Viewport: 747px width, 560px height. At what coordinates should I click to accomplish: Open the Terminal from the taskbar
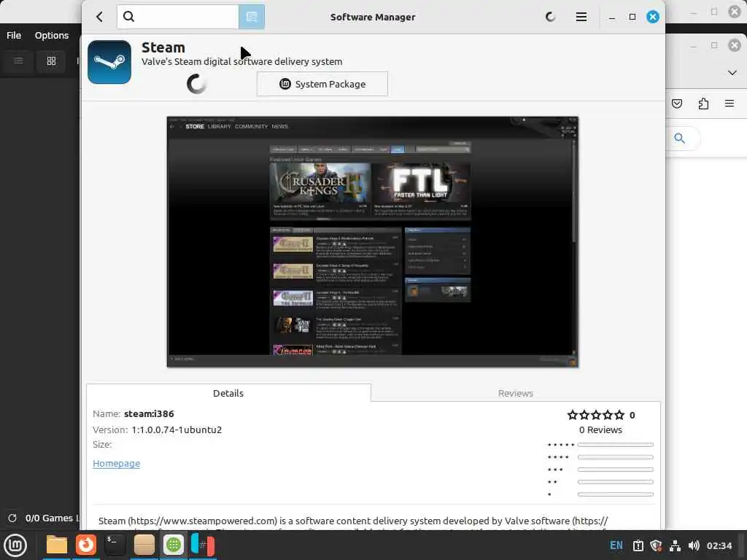115,545
